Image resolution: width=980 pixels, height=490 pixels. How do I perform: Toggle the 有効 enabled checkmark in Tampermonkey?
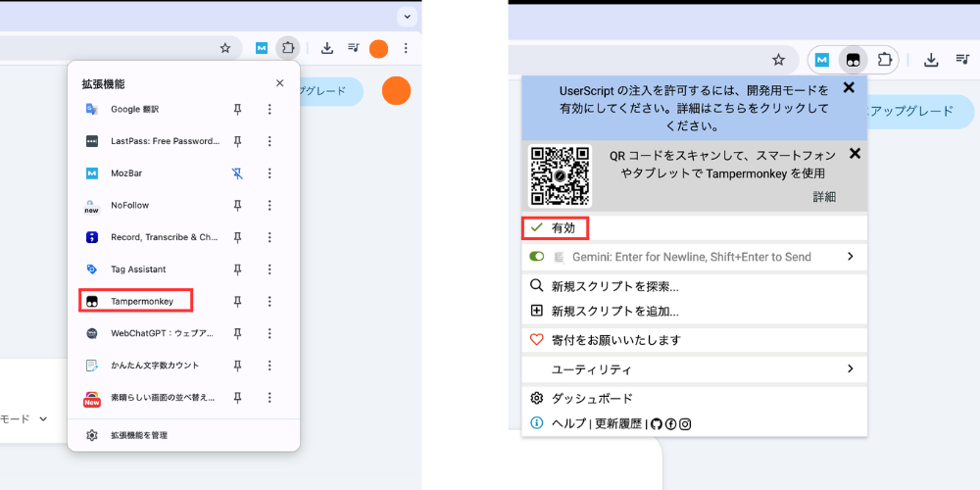[x=536, y=227]
